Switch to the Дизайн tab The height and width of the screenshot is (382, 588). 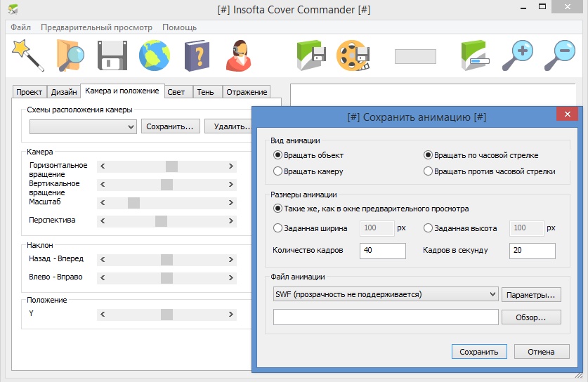(64, 92)
